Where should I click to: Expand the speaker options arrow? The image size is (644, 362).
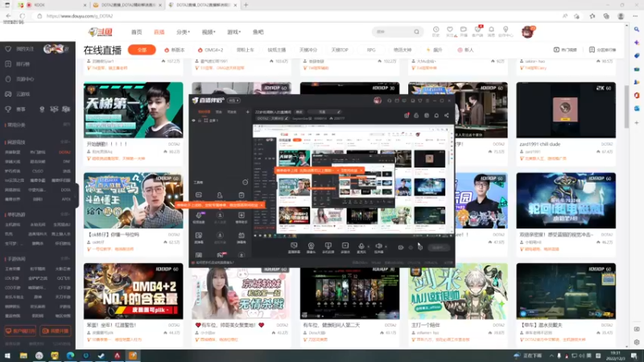tap(386, 247)
